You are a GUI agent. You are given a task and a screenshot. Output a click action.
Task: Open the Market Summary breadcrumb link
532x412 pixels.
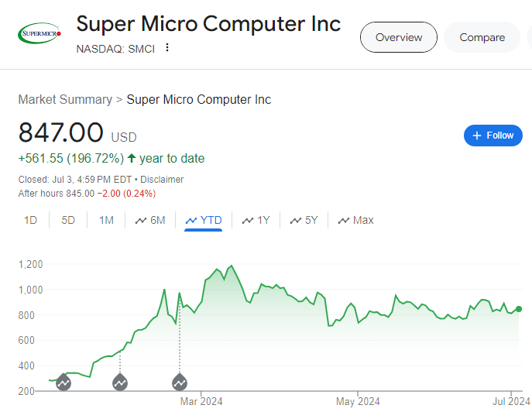(65, 99)
